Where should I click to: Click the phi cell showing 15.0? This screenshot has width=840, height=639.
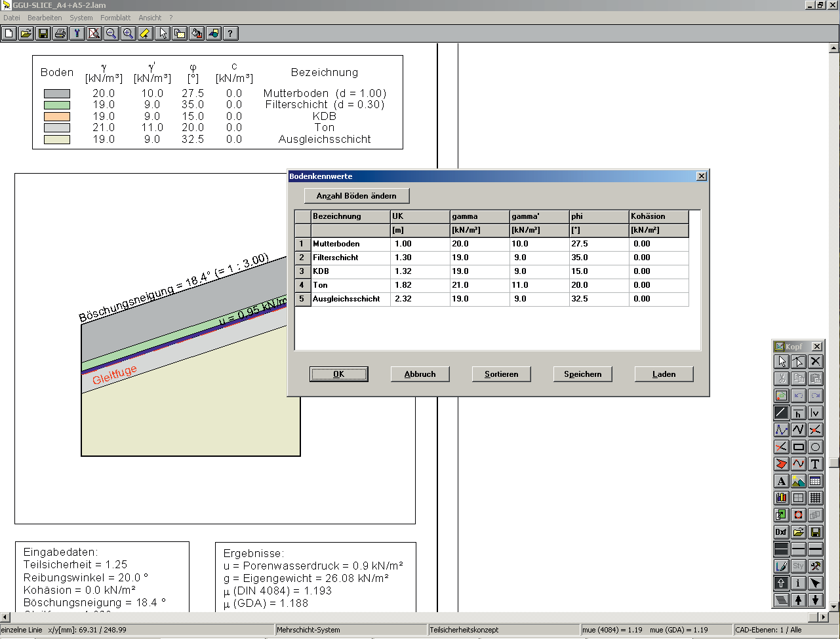click(x=599, y=271)
